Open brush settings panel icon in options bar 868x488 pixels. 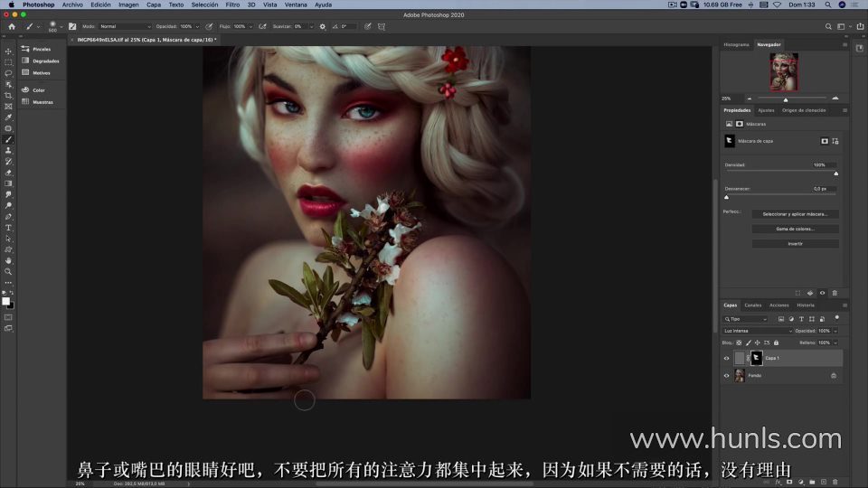[72, 26]
